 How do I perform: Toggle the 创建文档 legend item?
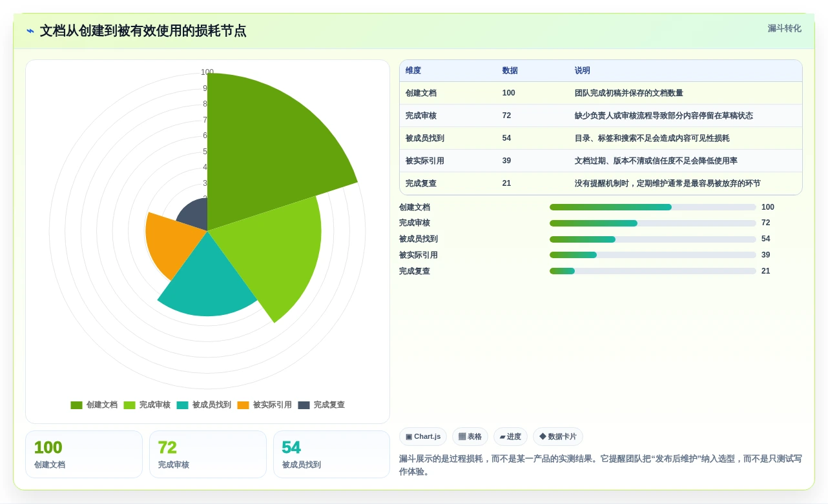pos(94,405)
